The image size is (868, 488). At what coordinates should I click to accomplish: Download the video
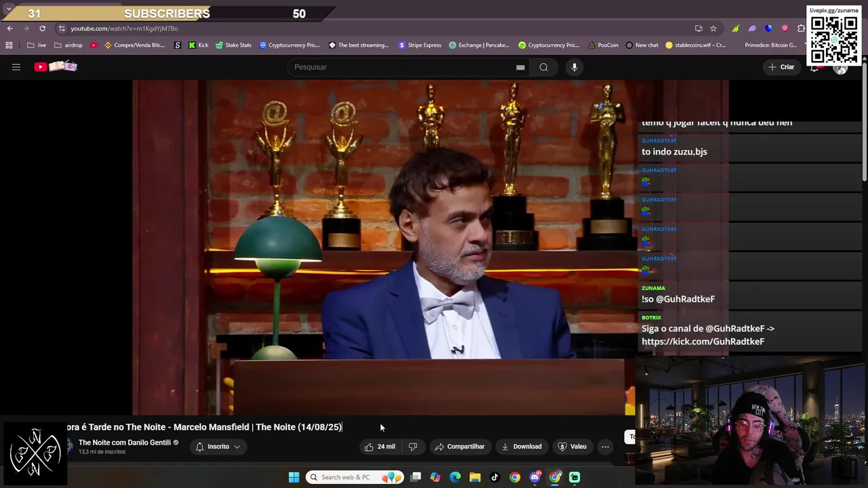pyautogui.click(x=521, y=447)
